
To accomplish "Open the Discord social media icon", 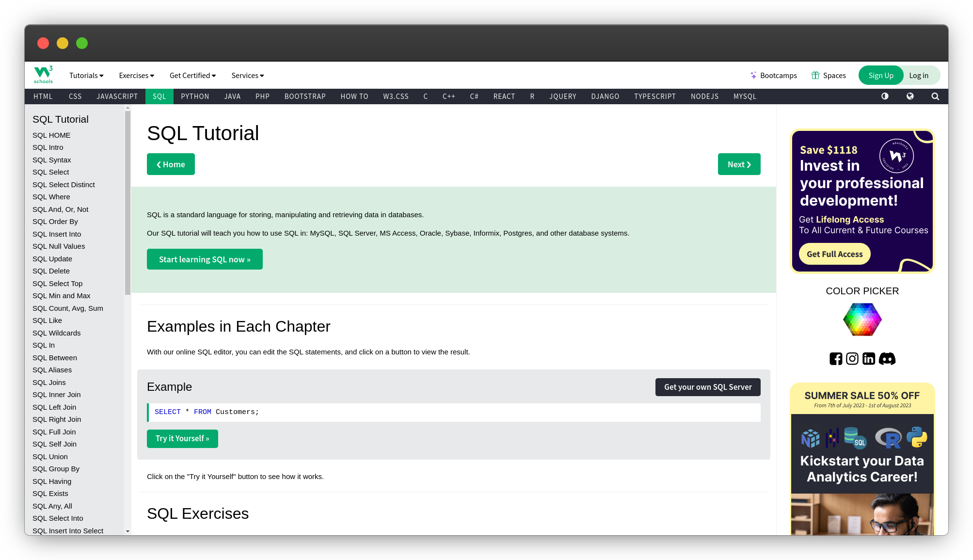I will coord(888,359).
